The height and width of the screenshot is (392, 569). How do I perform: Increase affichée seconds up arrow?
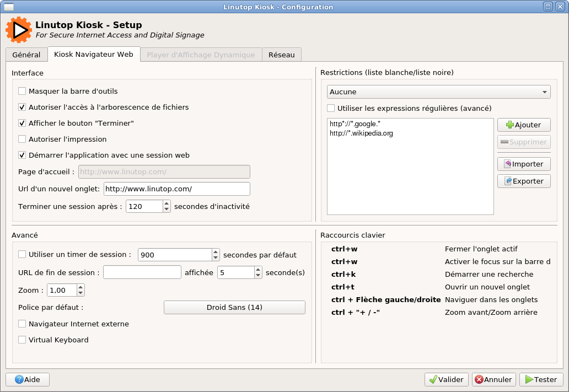click(258, 269)
